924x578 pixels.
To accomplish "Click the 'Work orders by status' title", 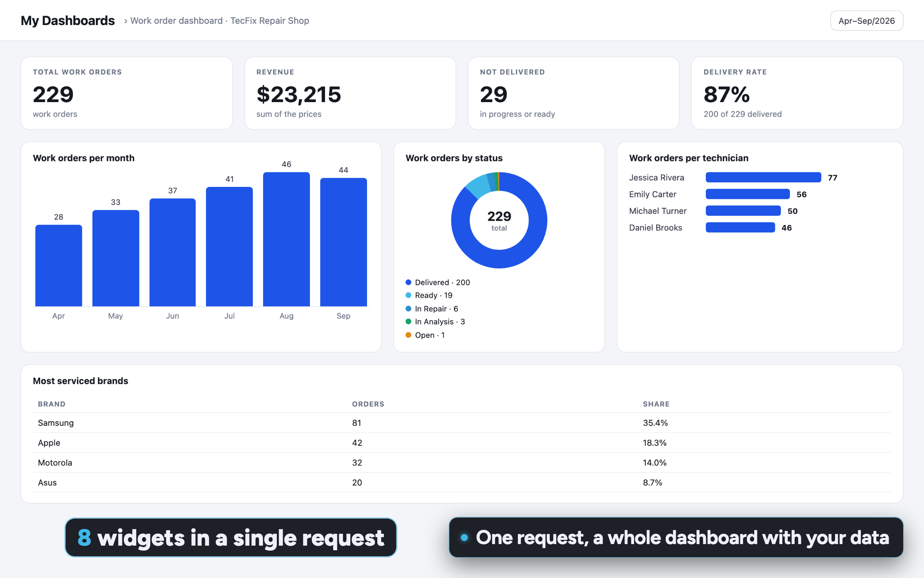I will click(x=454, y=158).
